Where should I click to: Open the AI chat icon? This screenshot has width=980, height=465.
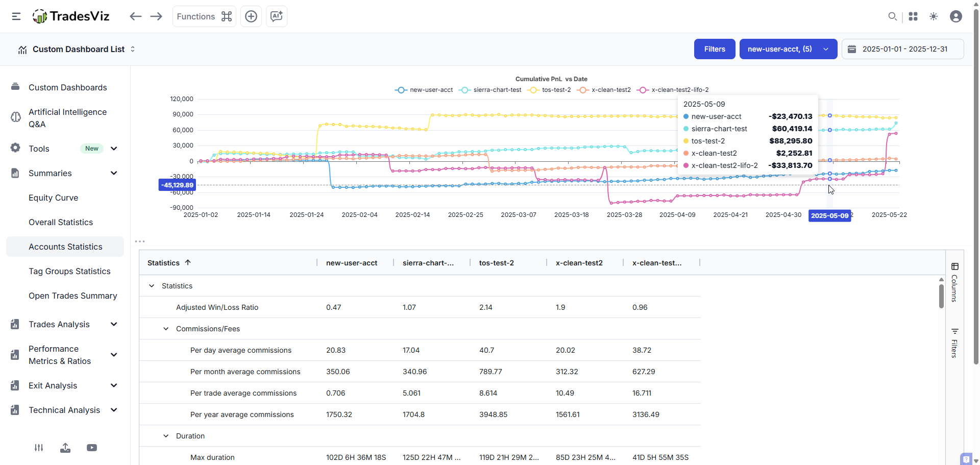click(x=277, y=16)
